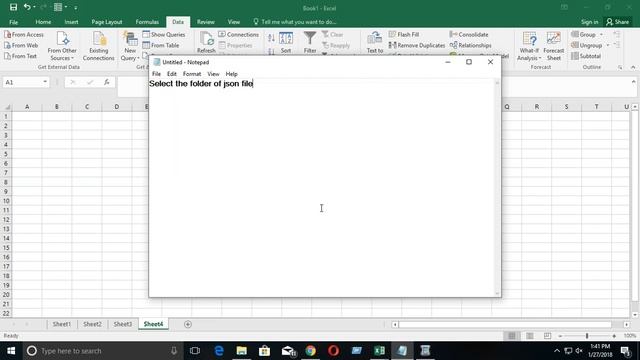Click the Windows Start button
640x360 pixels.
tap(11, 351)
